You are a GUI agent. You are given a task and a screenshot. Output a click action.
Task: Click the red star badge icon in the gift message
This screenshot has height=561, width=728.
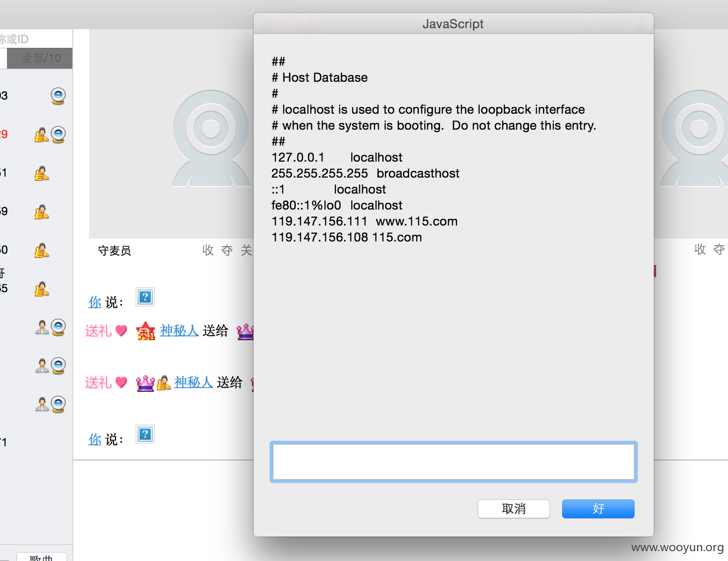(146, 331)
